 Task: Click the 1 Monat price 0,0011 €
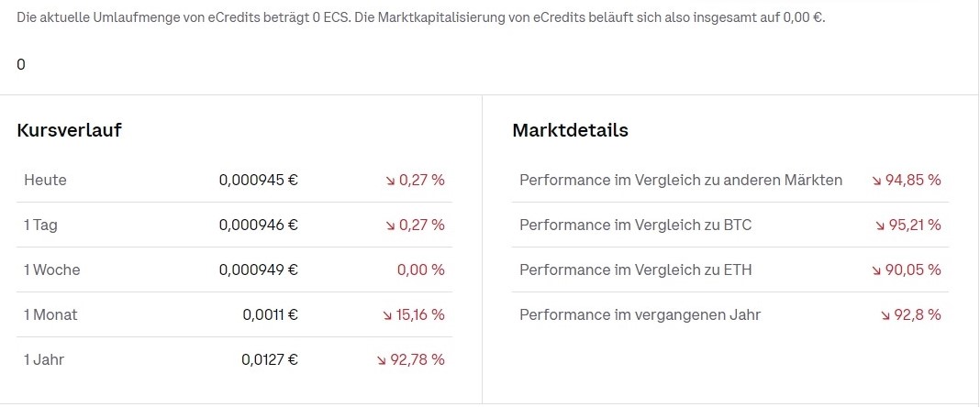tap(270, 314)
